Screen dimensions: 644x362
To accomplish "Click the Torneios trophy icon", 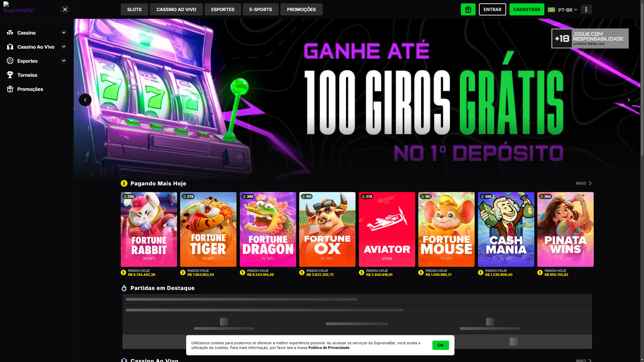I will (10, 75).
